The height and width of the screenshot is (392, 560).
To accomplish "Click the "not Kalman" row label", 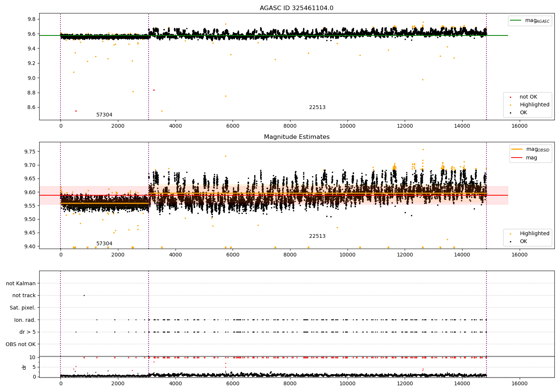I will point(21,284).
